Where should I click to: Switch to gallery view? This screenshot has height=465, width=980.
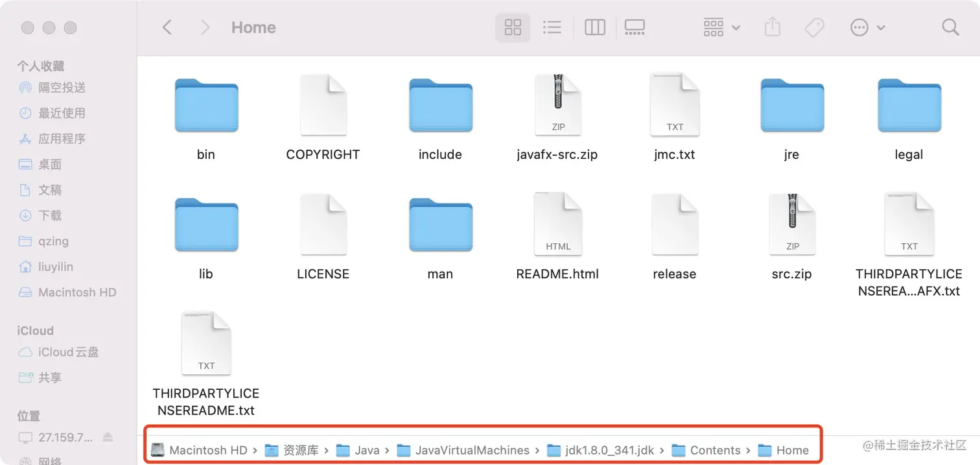(x=635, y=27)
